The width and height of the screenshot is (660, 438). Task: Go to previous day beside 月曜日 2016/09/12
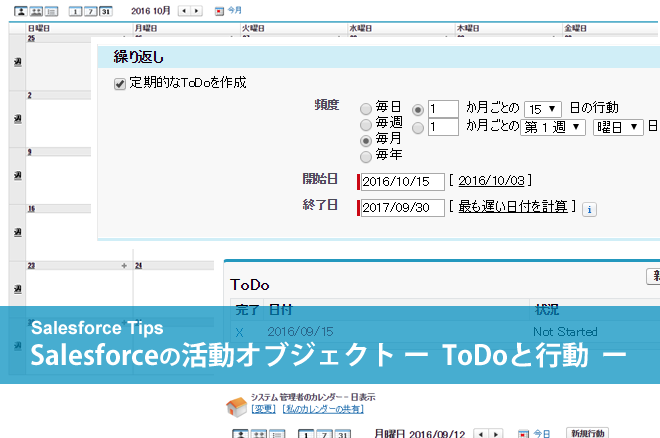point(481,434)
